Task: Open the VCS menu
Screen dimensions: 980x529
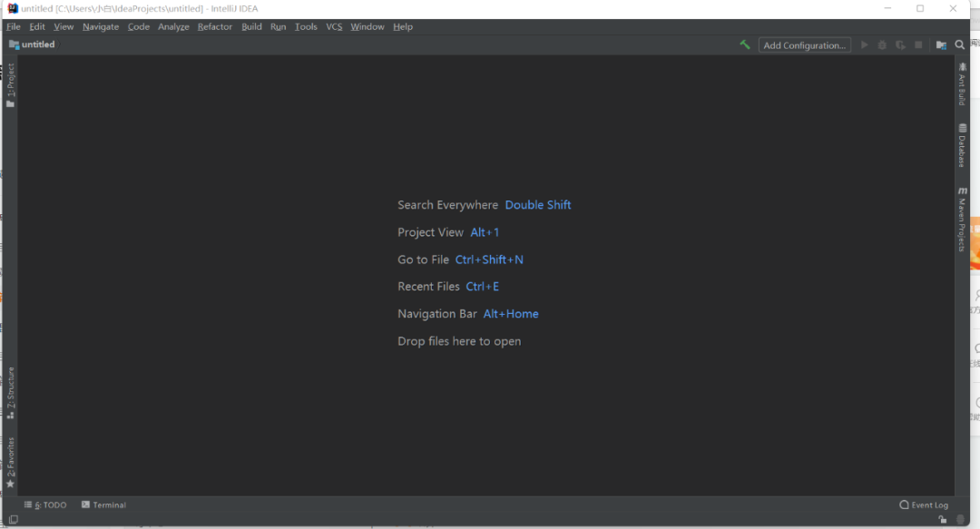Action: point(334,26)
